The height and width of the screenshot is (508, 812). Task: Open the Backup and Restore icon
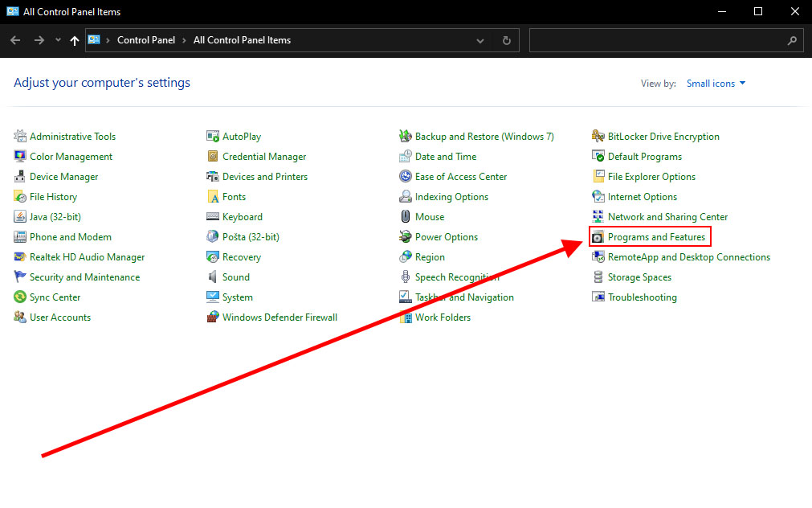(x=405, y=137)
